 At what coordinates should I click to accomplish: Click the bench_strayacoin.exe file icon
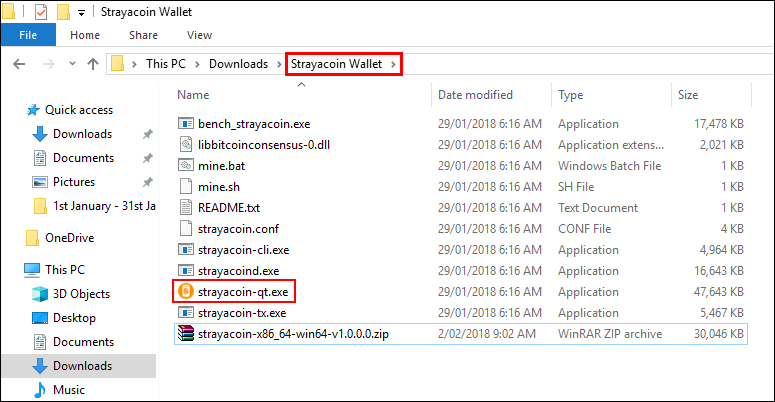point(186,124)
